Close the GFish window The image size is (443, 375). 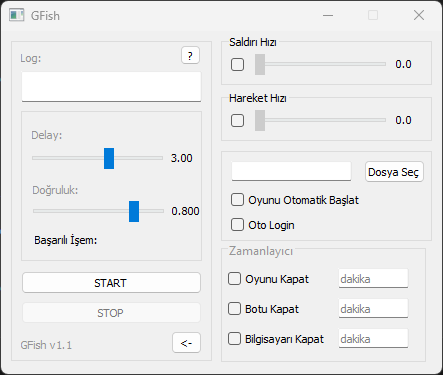pos(419,15)
